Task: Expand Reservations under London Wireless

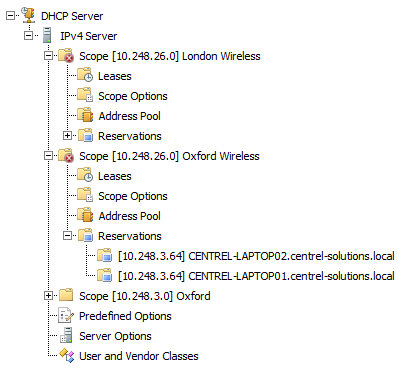Action: point(67,135)
